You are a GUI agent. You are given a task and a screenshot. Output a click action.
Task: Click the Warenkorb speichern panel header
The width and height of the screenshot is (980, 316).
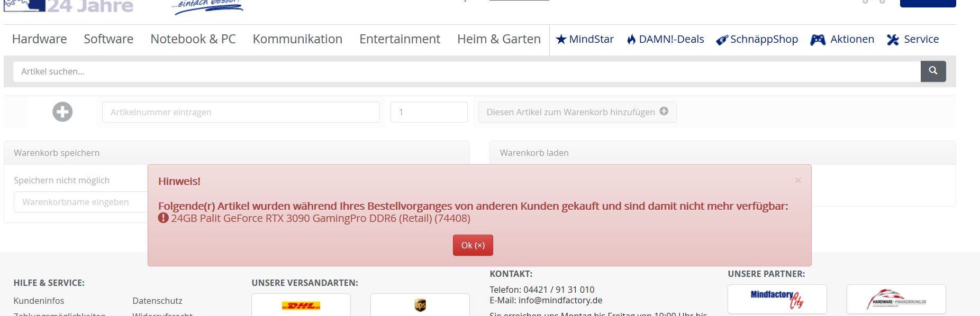tap(237, 153)
